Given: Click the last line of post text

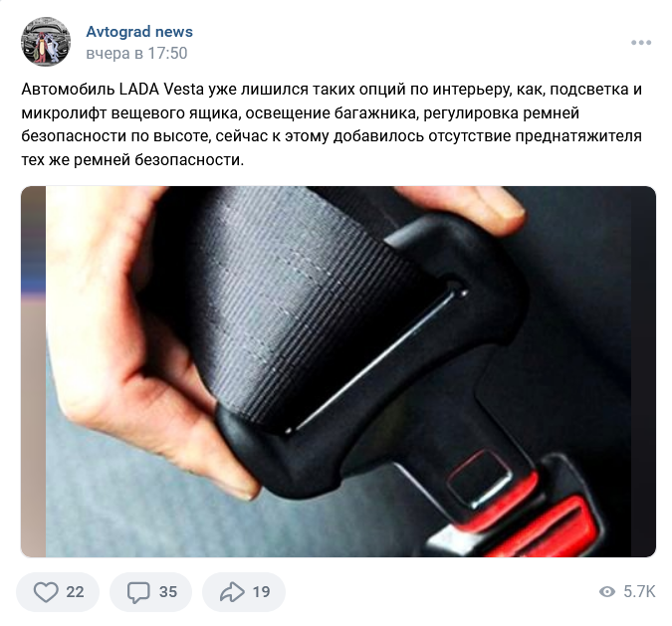Looking at the screenshot, I should click(132, 160).
